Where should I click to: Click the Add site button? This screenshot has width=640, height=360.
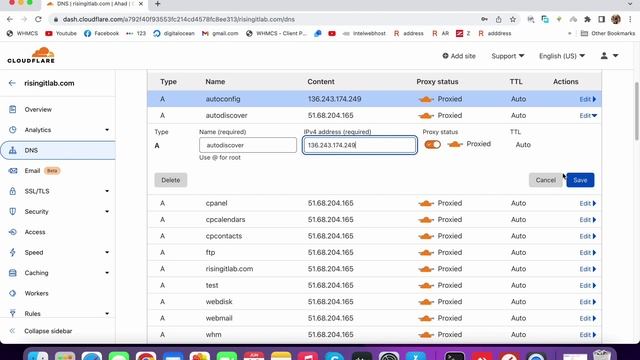[x=459, y=56]
